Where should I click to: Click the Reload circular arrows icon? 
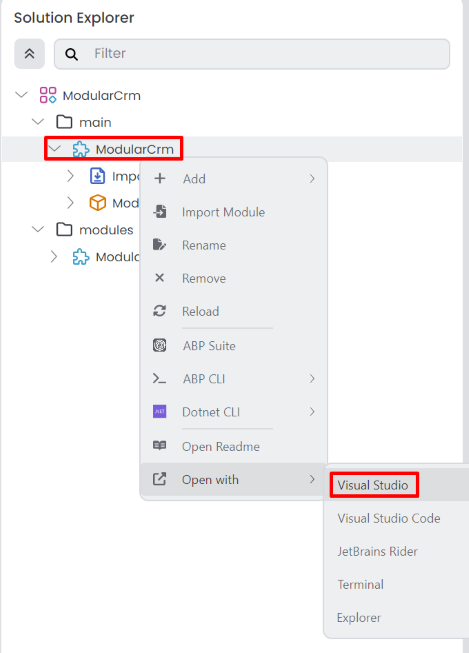tap(160, 311)
